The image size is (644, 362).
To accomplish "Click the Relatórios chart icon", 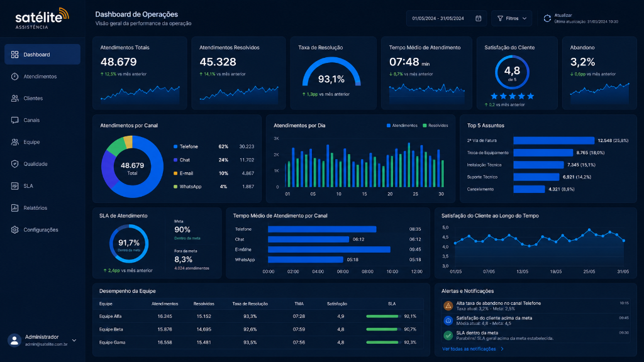I will point(15,208).
